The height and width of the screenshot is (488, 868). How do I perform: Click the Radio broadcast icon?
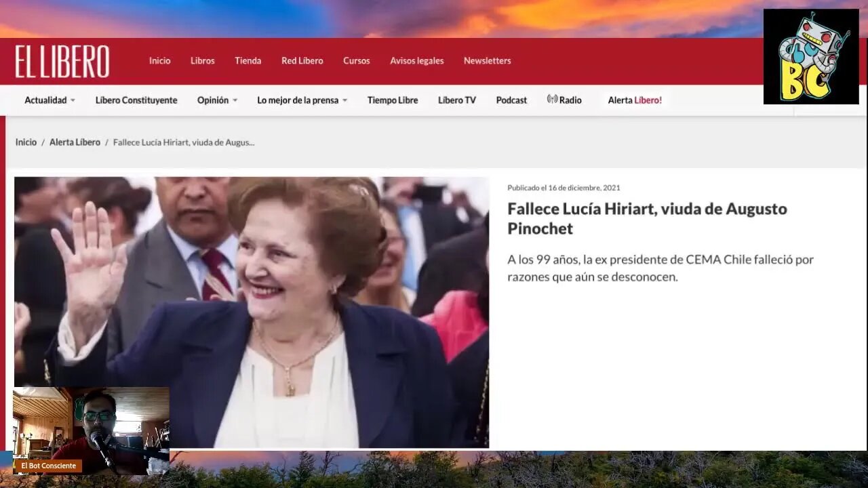click(552, 99)
